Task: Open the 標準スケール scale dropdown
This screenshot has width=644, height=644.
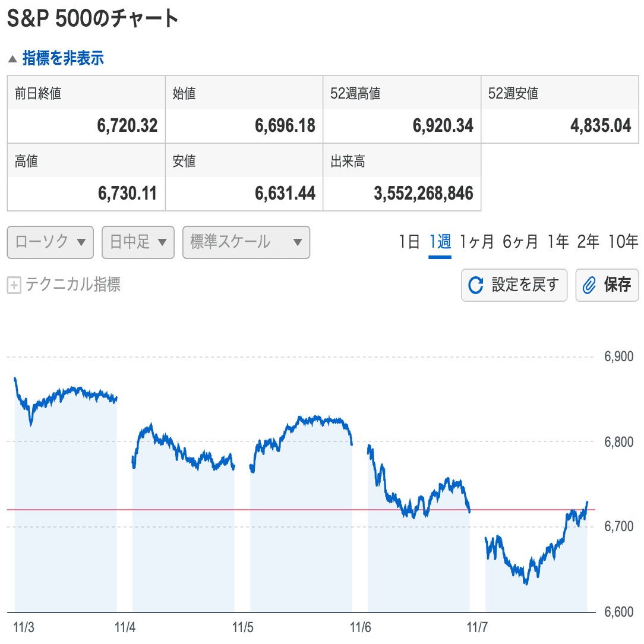Action: click(x=246, y=242)
